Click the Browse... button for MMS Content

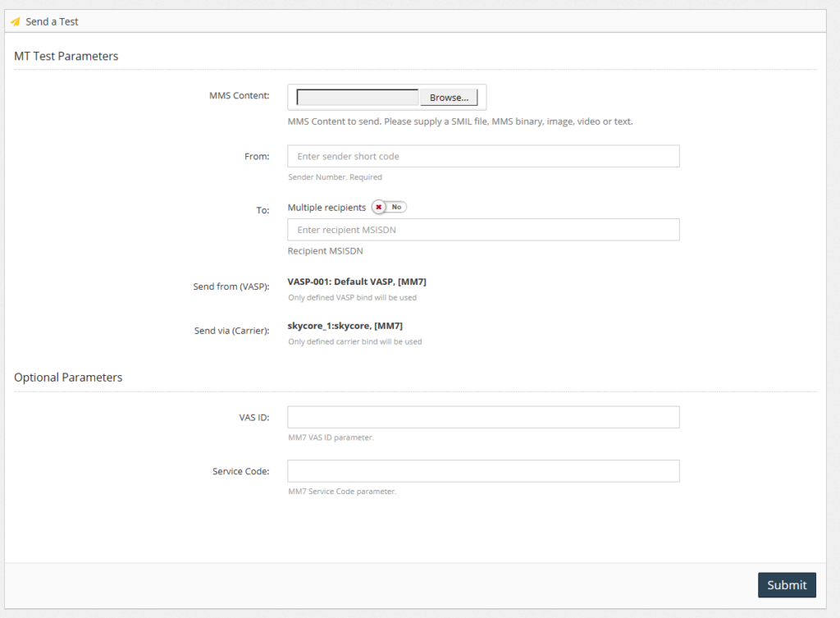point(449,98)
